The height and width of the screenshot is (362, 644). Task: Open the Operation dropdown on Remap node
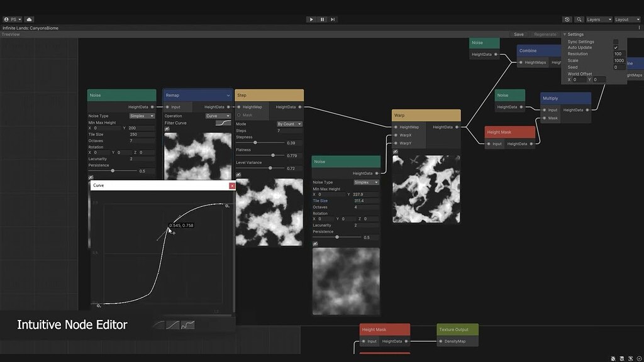(218, 116)
